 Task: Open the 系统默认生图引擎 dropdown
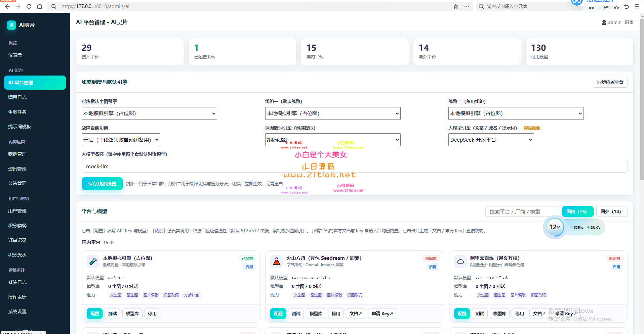(x=149, y=113)
